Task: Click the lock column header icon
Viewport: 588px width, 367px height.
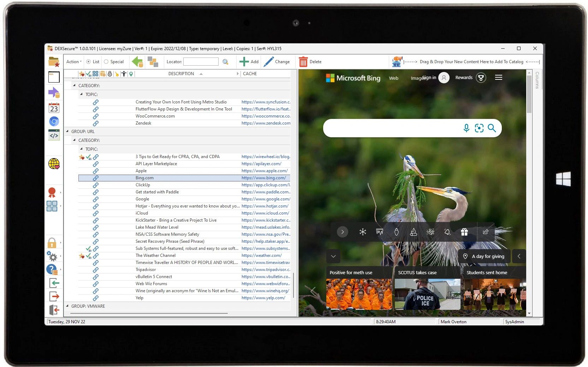Action: coord(110,74)
